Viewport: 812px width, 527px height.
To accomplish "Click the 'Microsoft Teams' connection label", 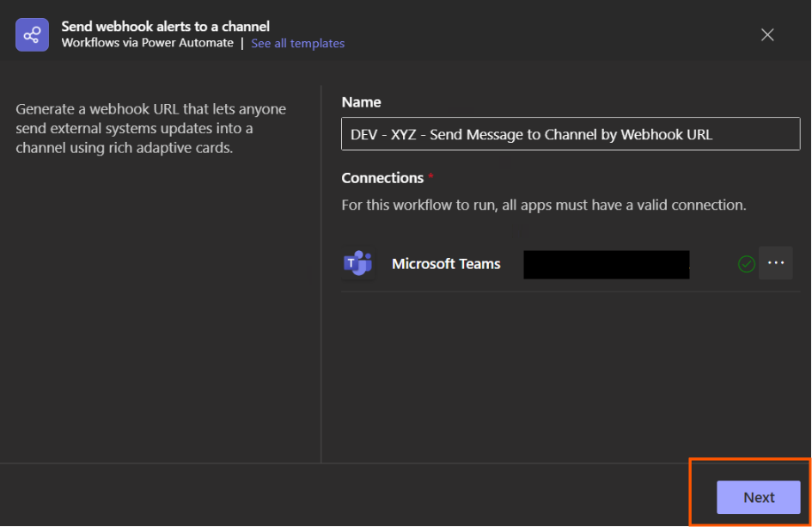I will [x=446, y=264].
